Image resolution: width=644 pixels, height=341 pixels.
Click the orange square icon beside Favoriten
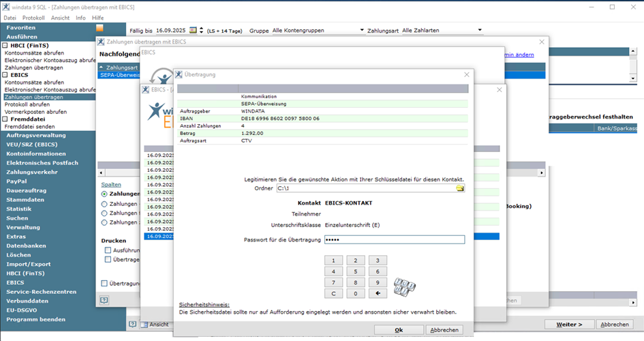(99, 28)
